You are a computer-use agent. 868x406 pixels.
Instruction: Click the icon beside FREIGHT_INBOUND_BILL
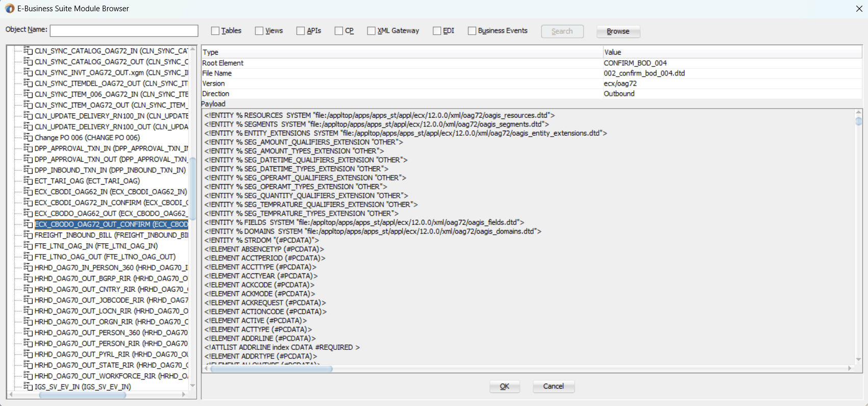(29, 235)
